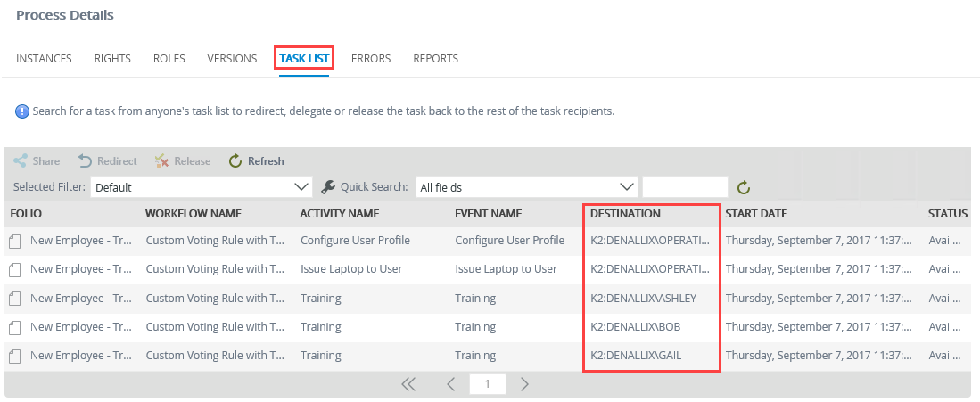Screen dimensions: 980x402
Task: Switch to the Rights tab
Action: [x=112, y=58]
